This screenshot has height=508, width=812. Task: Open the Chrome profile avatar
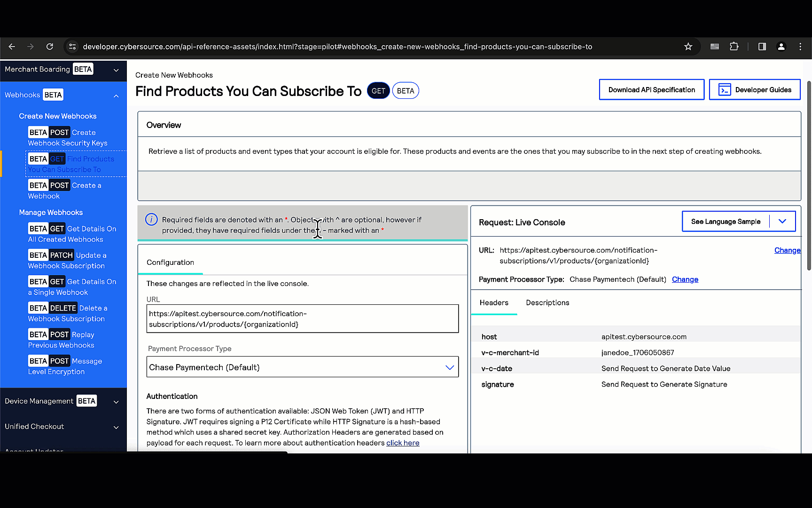pyautogui.click(x=781, y=47)
